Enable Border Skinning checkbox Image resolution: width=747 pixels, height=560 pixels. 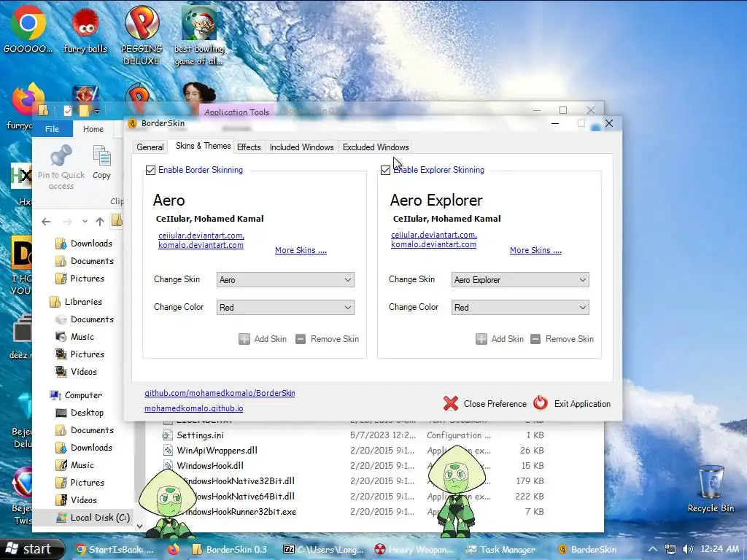(x=150, y=170)
